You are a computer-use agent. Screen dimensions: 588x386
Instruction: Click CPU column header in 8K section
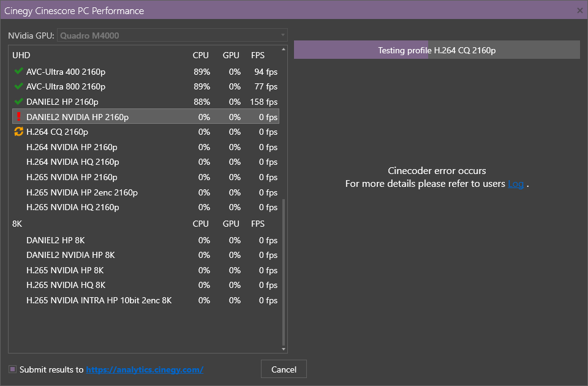point(201,224)
